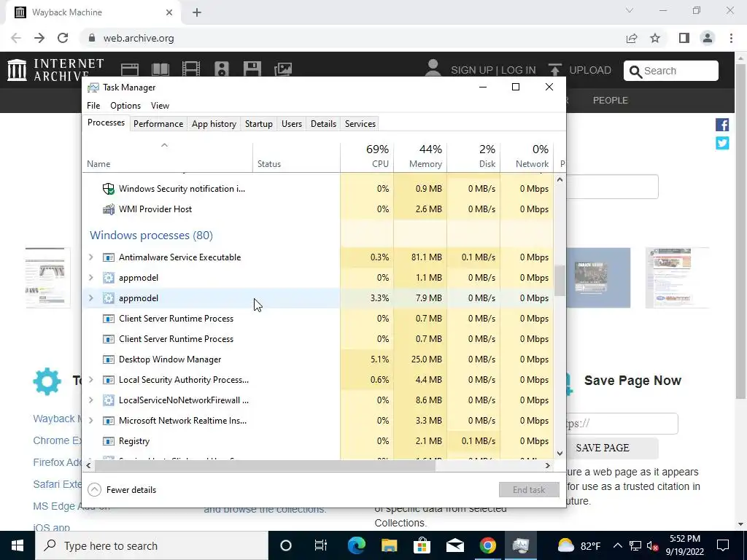The height and width of the screenshot is (560, 747).
Task: Open new Chrome tab with plus button
Action: pos(197,12)
